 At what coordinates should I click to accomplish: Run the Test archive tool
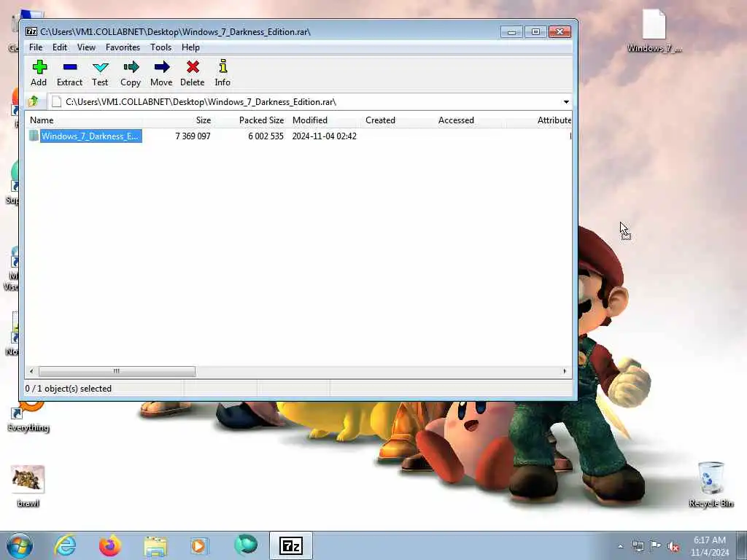pyautogui.click(x=100, y=73)
